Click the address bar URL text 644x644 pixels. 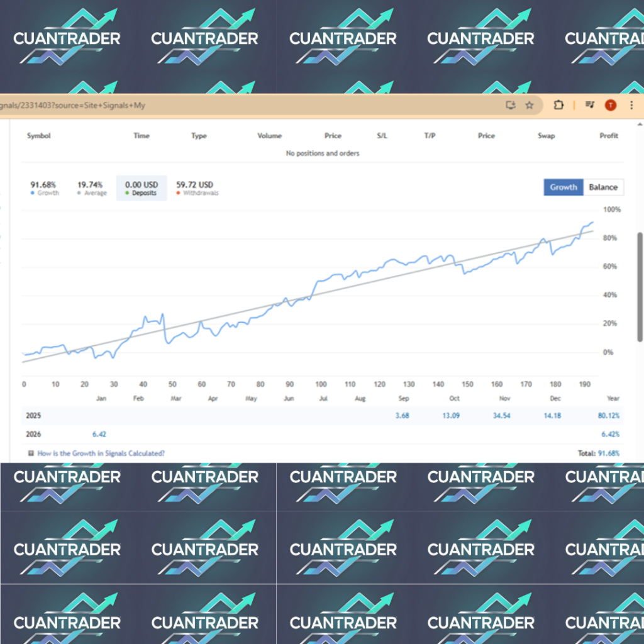pyautogui.click(x=72, y=106)
